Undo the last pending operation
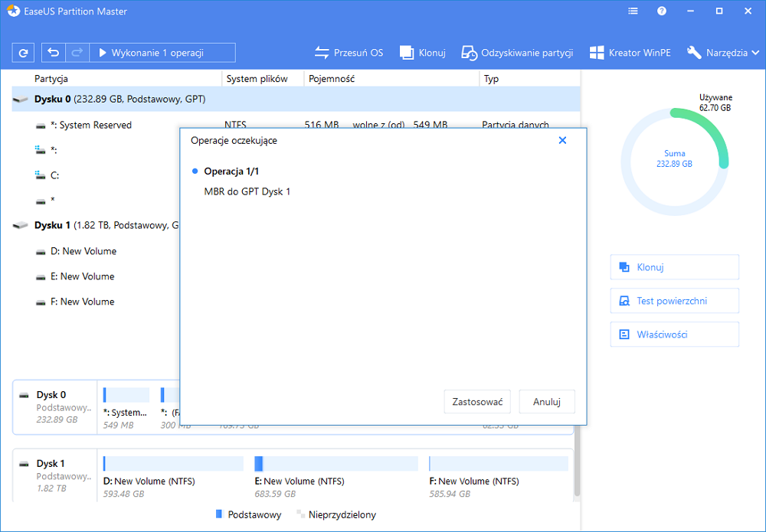The image size is (766, 532). tap(54, 53)
